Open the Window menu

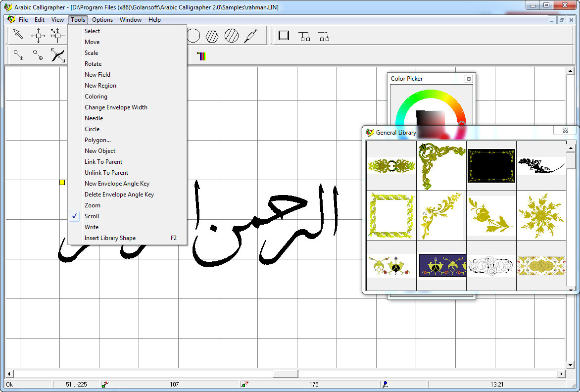click(131, 20)
